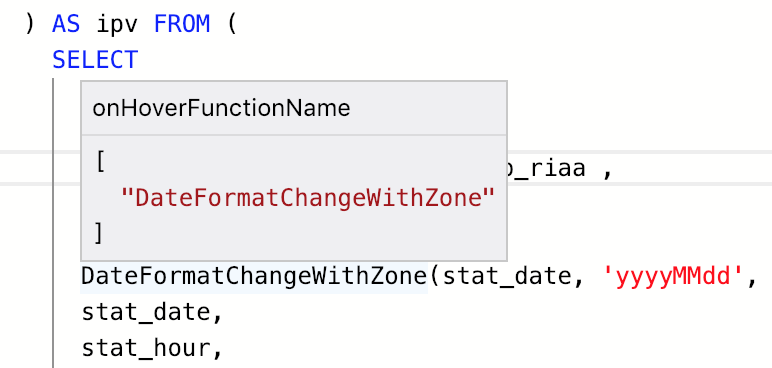Click the AS keyword on the first line
Screen dimensions: 772x368
pyautogui.click(x=66, y=24)
